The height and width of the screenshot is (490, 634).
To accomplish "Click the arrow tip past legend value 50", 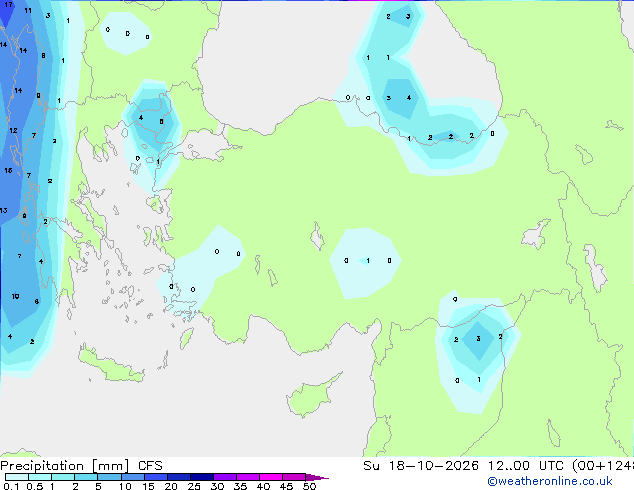I will pos(317,477).
